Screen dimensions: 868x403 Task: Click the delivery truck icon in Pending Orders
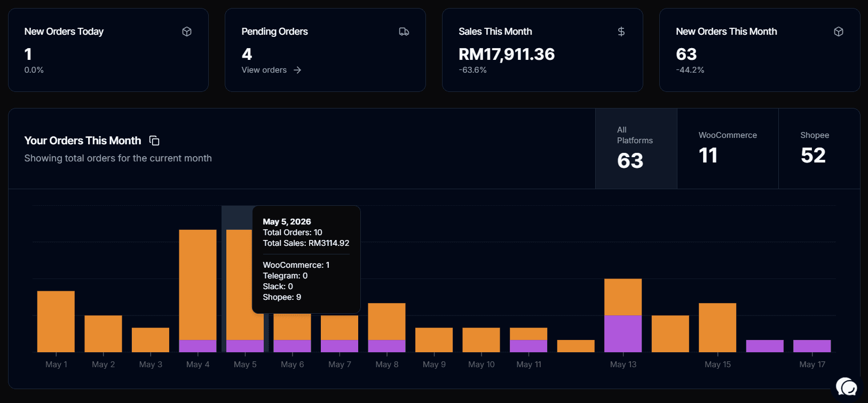(x=404, y=32)
